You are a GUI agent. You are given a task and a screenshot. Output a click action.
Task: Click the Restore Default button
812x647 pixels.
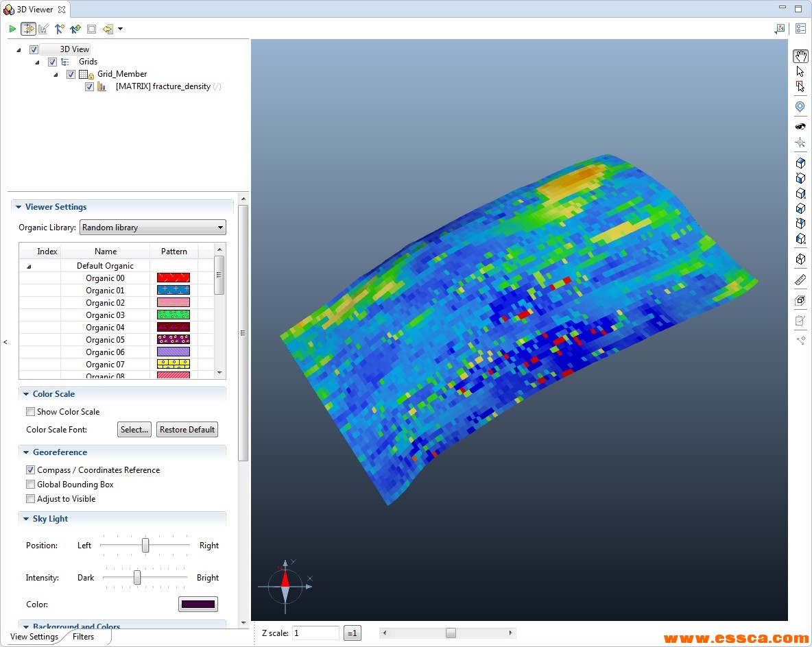187,430
